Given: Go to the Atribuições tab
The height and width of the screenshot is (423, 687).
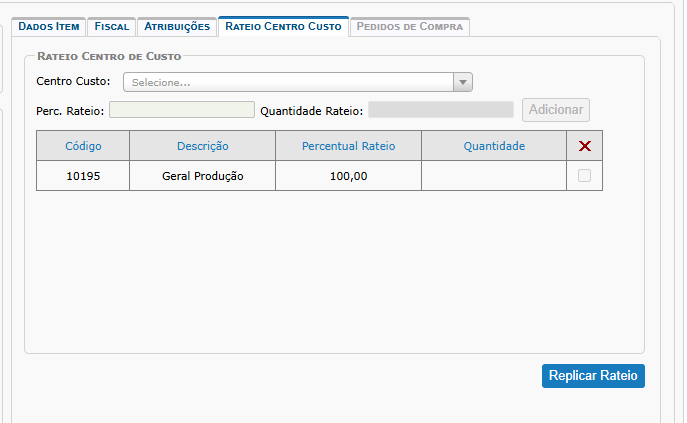Looking at the screenshot, I should (x=176, y=27).
